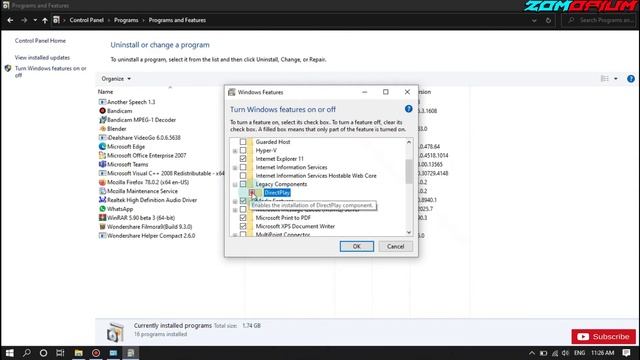Image resolution: width=640 pixels, height=360 pixels.
Task: Uncheck Microsoft XPS Document Writer checkbox
Action: [243, 226]
